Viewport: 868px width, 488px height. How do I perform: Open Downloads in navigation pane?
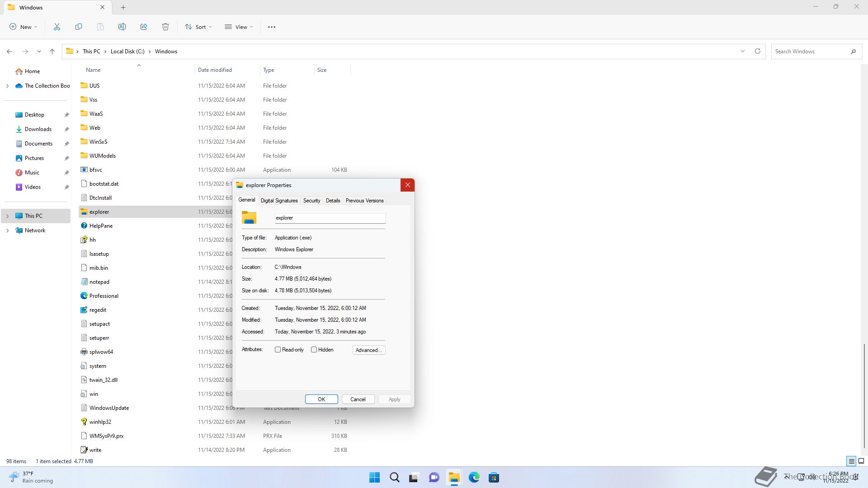point(38,129)
